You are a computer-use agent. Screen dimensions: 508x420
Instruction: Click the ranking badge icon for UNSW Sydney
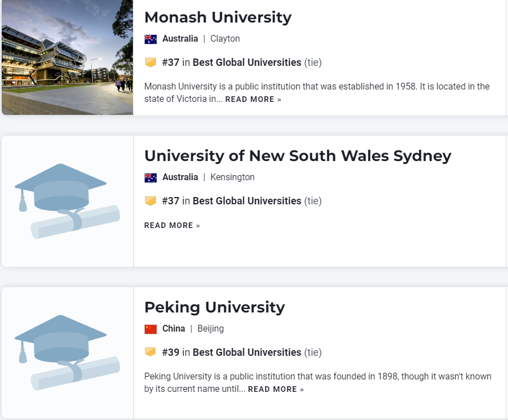150,201
